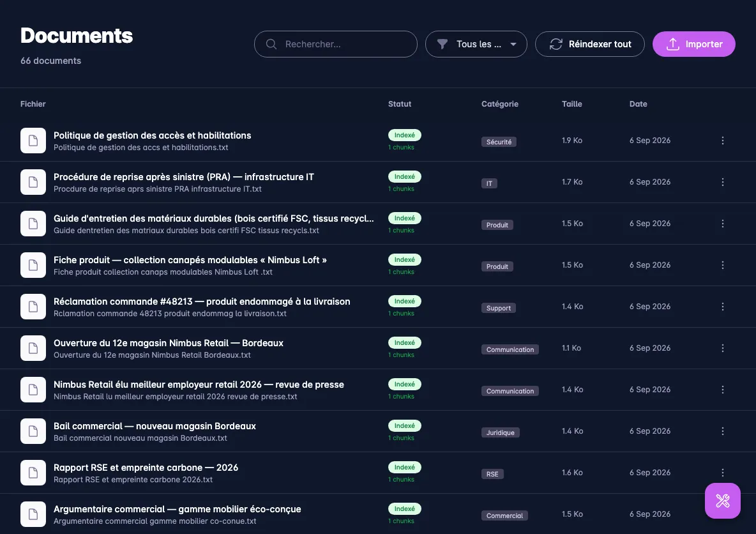
Task: Click the filter dropdown caret arrow
Action: 513,44
